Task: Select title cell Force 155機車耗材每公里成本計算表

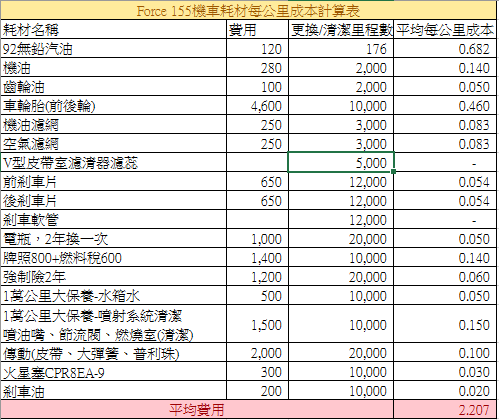Action: coord(248,10)
